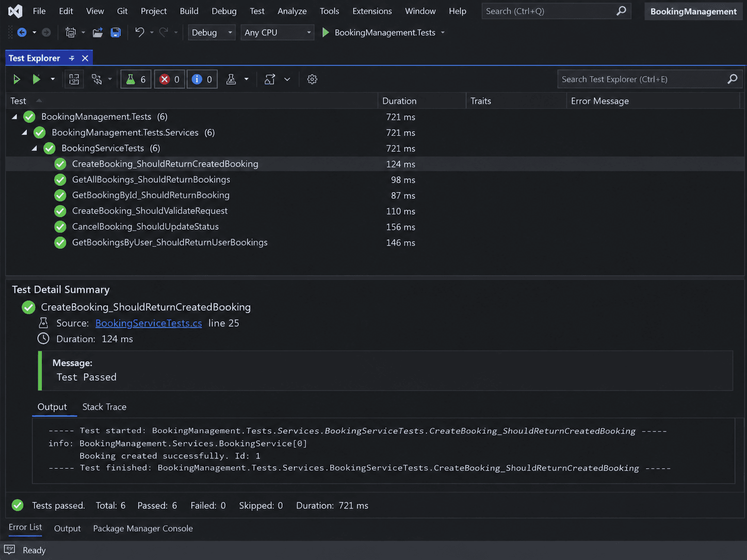Open the Edit menu
The image size is (747, 560).
point(66,11)
